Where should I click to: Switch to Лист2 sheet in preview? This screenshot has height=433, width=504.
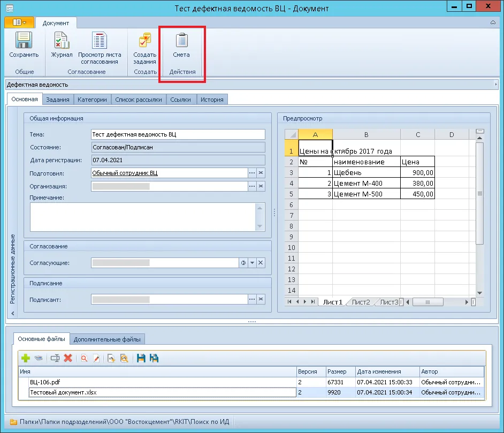tap(361, 302)
